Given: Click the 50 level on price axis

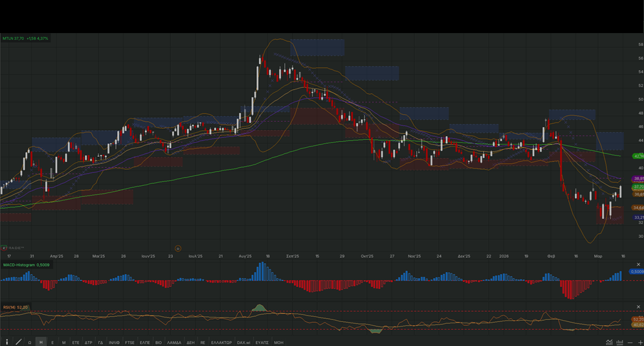Looking at the screenshot, I should [x=641, y=99].
